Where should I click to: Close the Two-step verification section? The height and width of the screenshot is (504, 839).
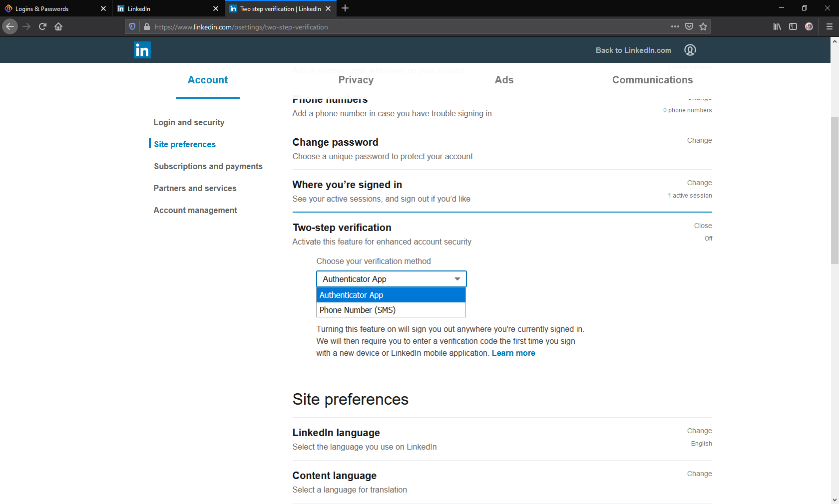click(x=703, y=226)
